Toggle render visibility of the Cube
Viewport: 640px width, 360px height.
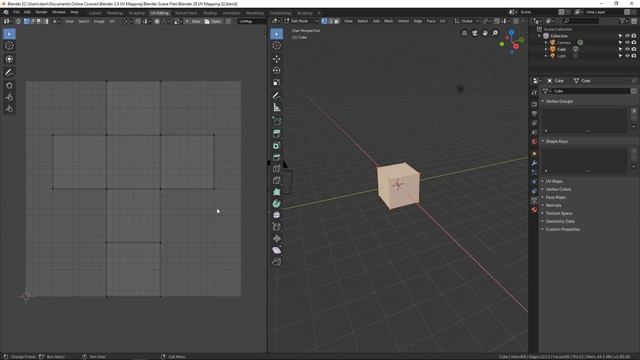(x=633, y=49)
